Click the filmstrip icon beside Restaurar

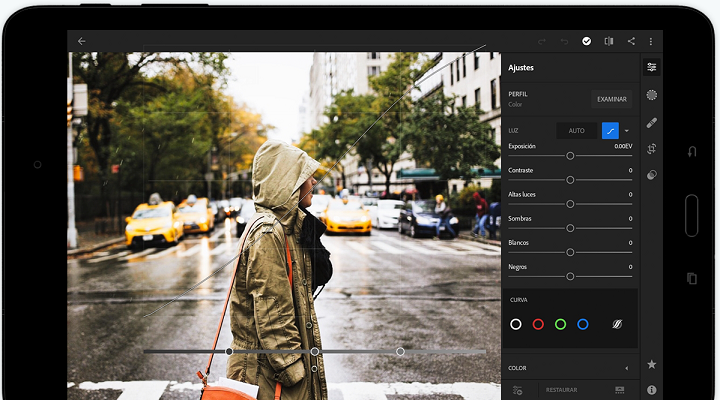click(x=619, y=390)
